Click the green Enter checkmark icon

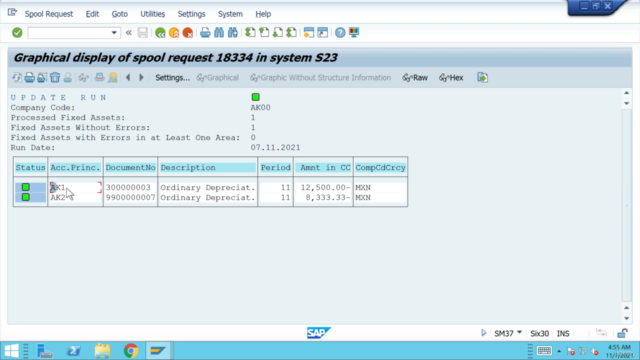[17, 33]
